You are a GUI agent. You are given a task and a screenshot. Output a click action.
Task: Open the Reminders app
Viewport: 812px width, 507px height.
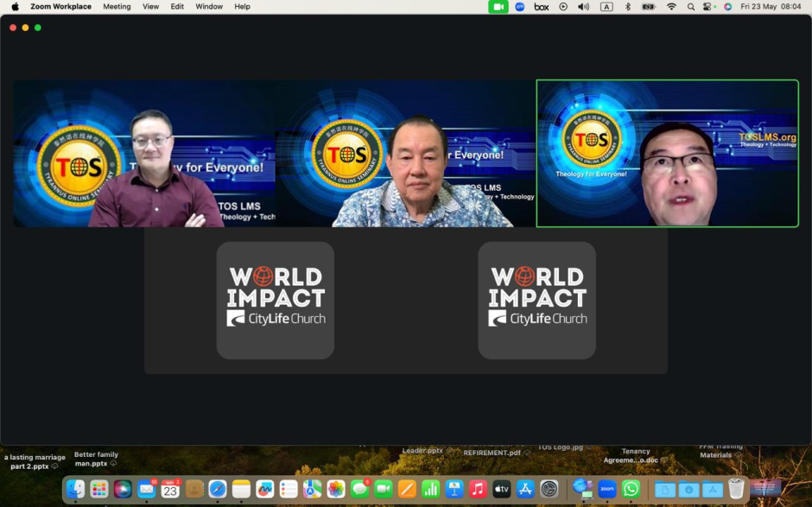(289, 489)
